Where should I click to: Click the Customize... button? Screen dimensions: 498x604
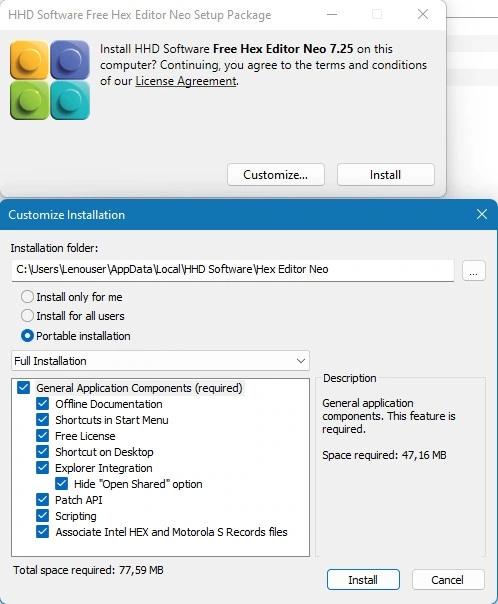[276, 174]
